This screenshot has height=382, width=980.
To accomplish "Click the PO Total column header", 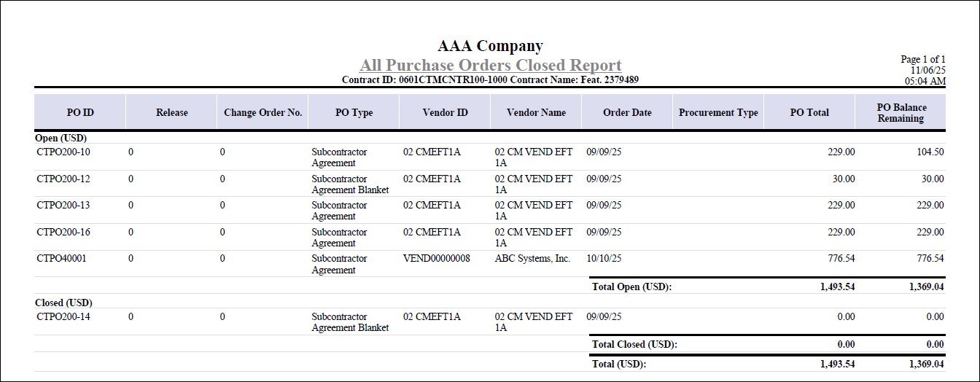I will (809, 112).
